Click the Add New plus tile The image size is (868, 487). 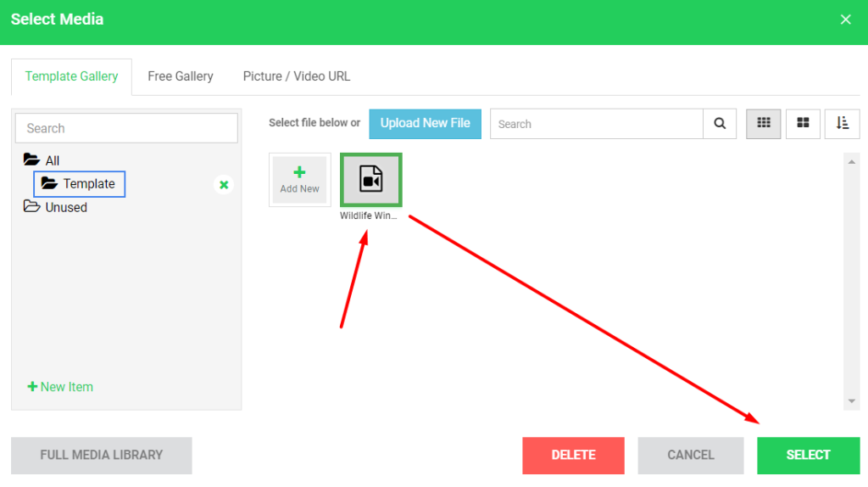click(x=299, y=180)
